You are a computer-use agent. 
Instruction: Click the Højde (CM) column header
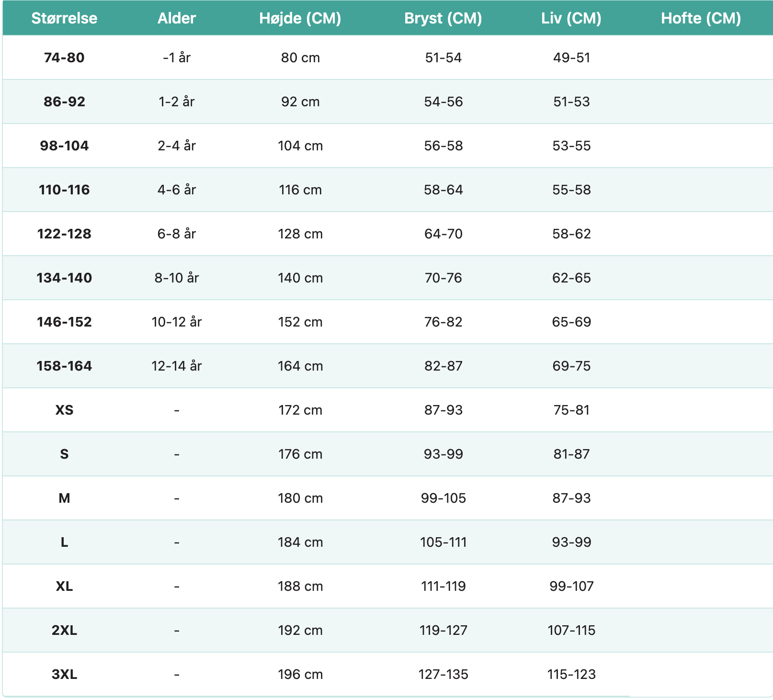point(300,18)
